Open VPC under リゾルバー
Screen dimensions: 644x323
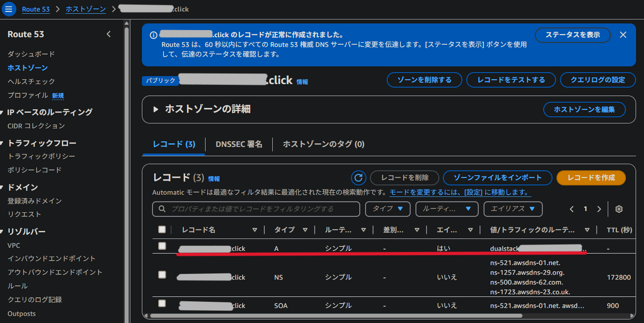pos(14,245)
